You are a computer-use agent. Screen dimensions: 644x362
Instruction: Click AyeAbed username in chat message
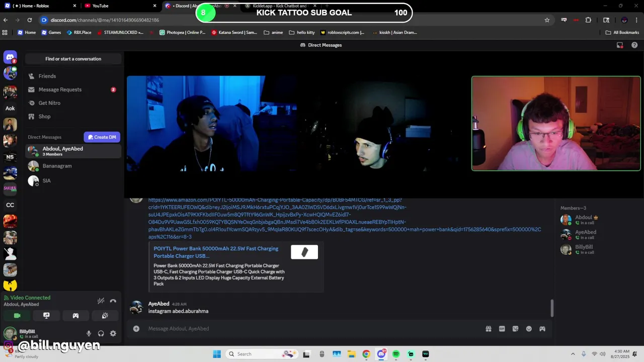tap(158, 304)
